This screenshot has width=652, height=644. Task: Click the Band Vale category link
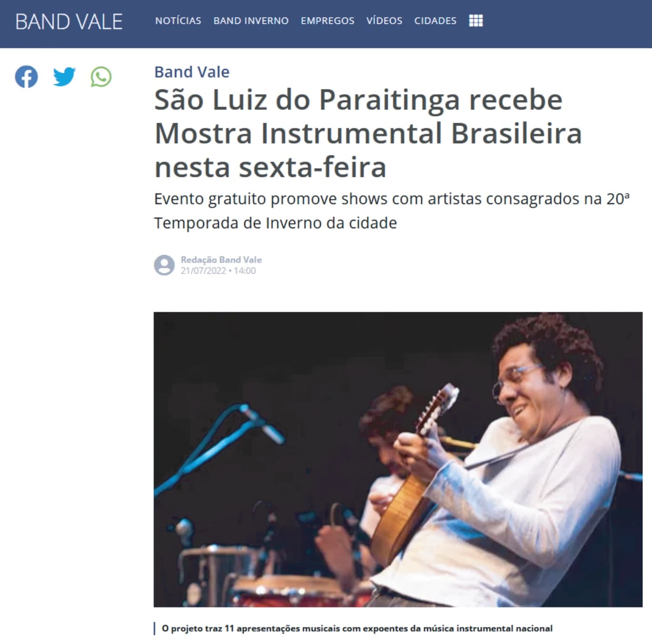192,72
